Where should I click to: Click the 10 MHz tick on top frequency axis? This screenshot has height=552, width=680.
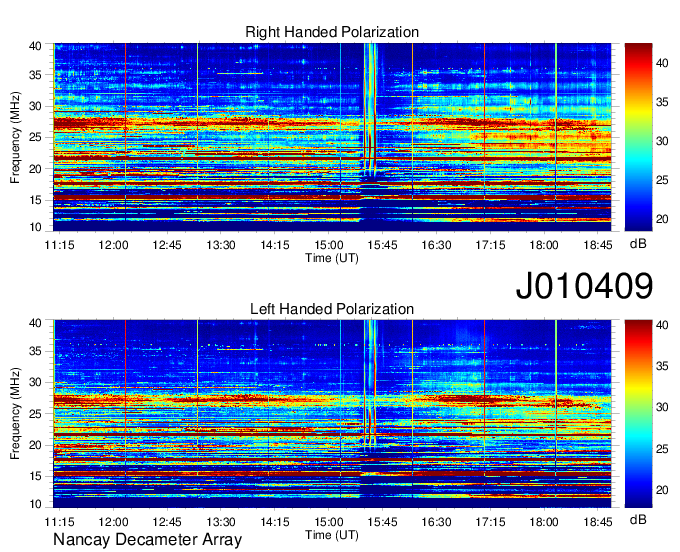point(36,227)
